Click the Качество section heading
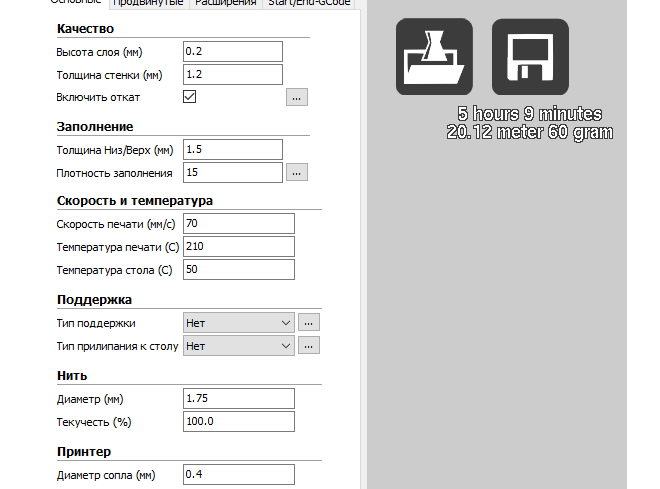The width and height of the screenshot is (660, 489). [85, 29]
